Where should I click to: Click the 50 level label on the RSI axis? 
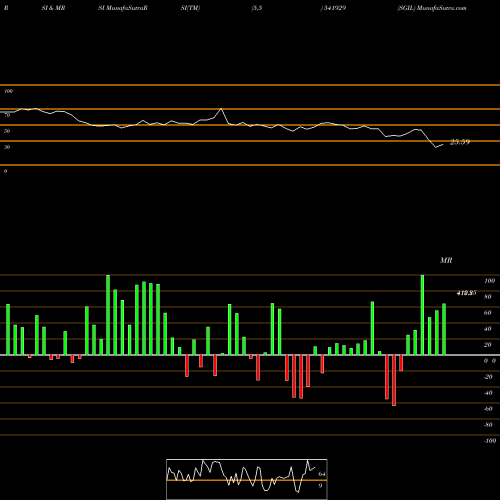7,131
